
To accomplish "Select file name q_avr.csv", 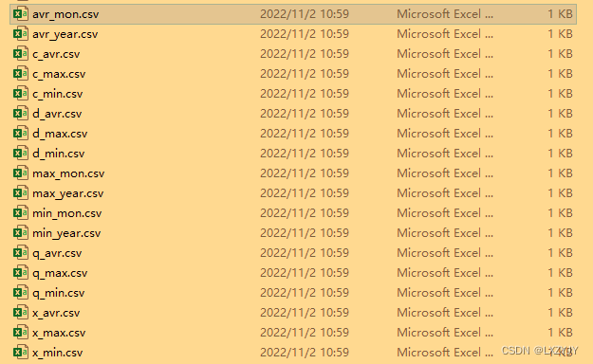I will coord(57,253).
